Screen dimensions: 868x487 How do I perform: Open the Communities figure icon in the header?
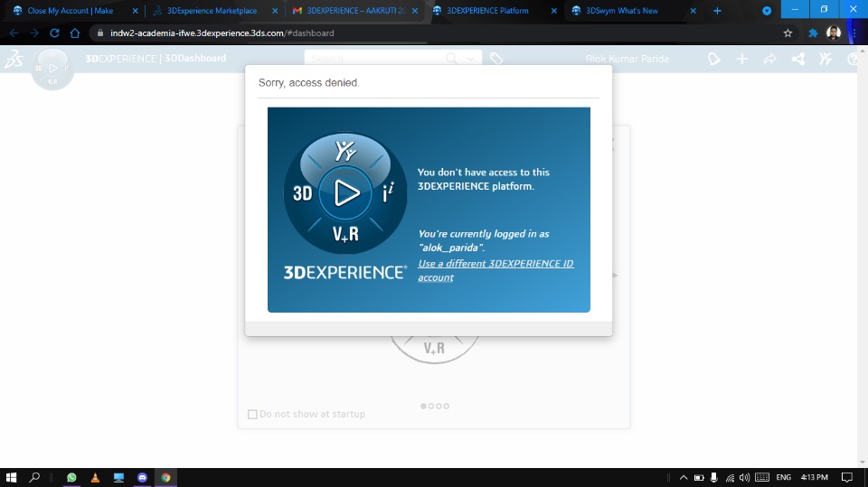(826, 59)
